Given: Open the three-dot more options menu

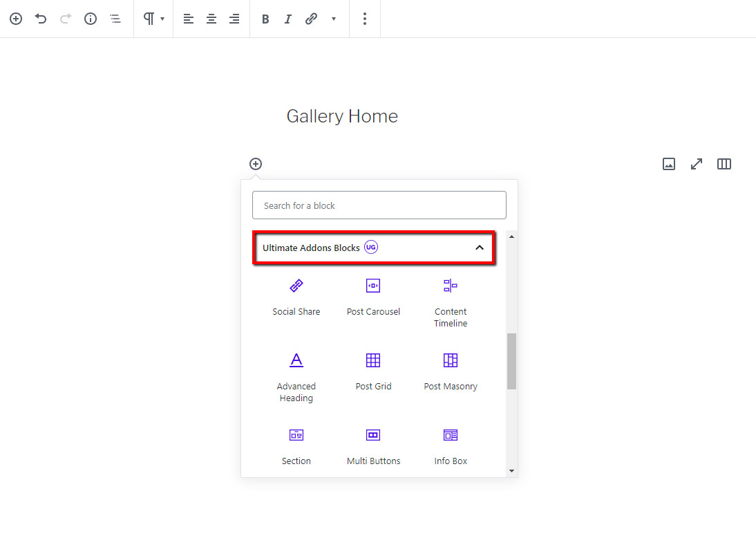Looking at the screenshot, I should point(365,19).
